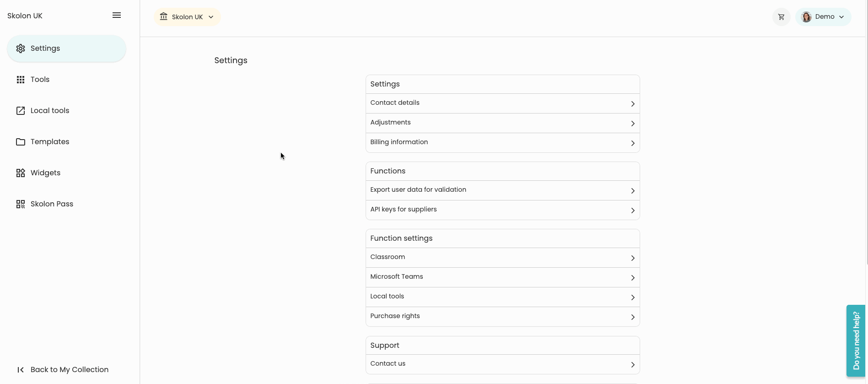Screen dimensions: 868x384
Task: Click the Templates folder icon
Action: pos(21,142)
